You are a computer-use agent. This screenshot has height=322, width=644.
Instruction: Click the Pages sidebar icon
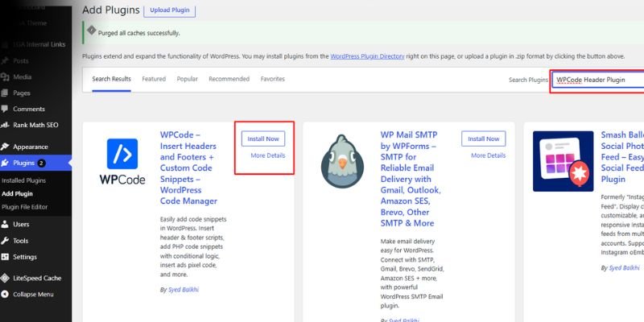(x=5, y=93)
